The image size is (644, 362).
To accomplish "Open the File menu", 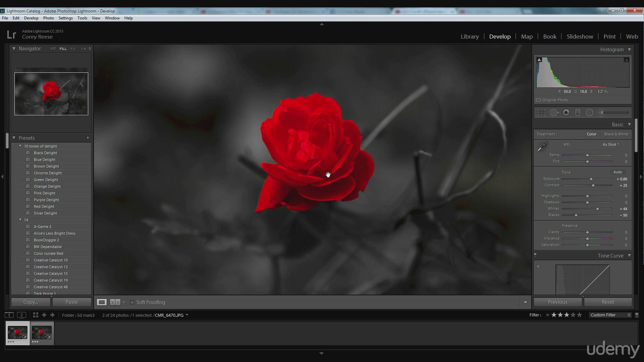I will (5, 18).
